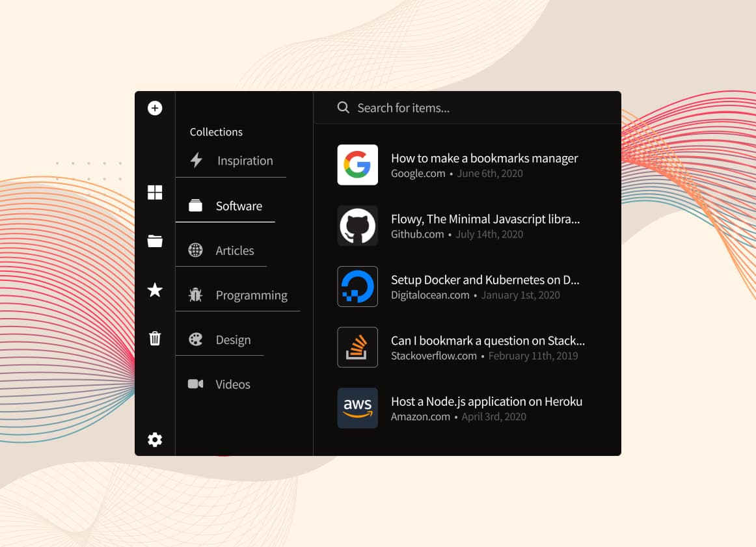Click the Software stack icon
The width and height of the screenshot is (756, 547).
(195, 206)
